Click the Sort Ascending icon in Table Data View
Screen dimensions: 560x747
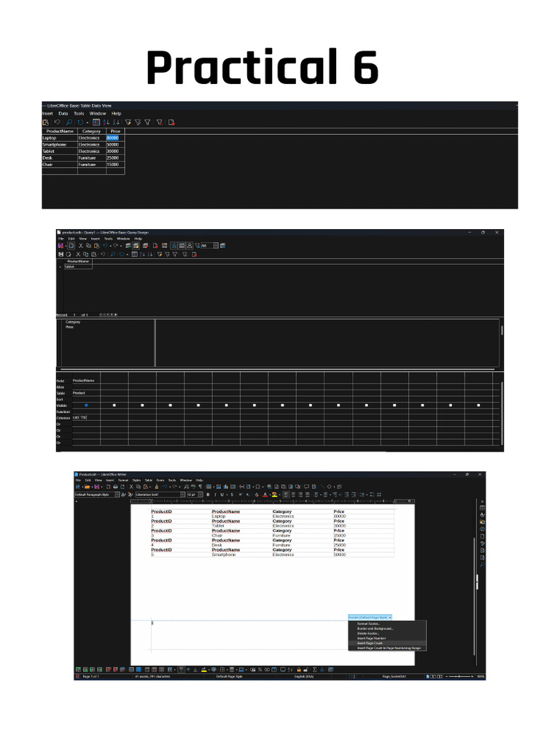click(106, 123)
